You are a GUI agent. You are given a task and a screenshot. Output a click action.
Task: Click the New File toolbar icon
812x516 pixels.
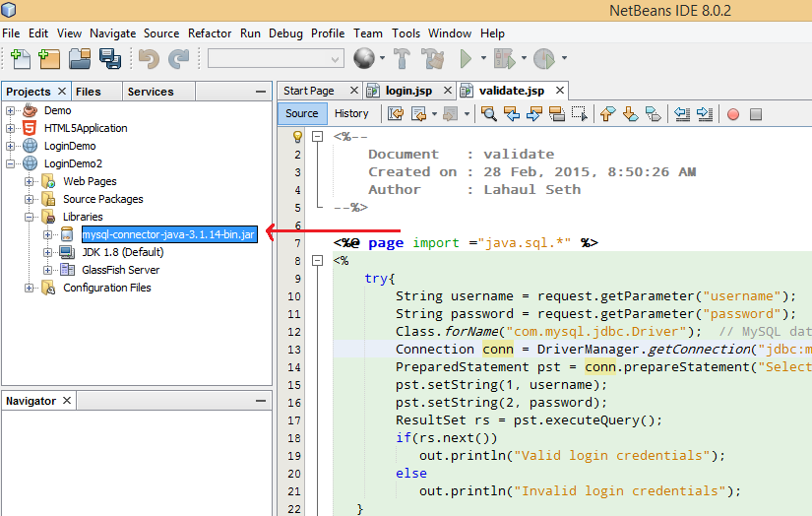point(20,59)
